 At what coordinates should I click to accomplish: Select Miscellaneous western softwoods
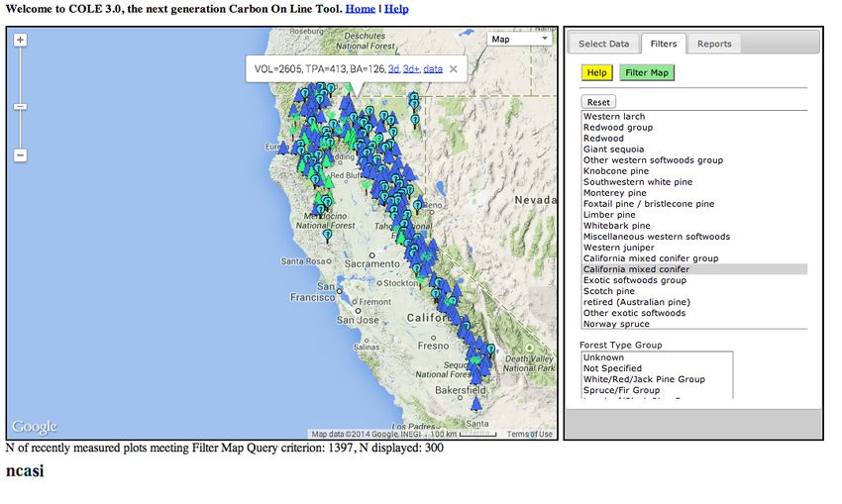[x=694, y=237]
